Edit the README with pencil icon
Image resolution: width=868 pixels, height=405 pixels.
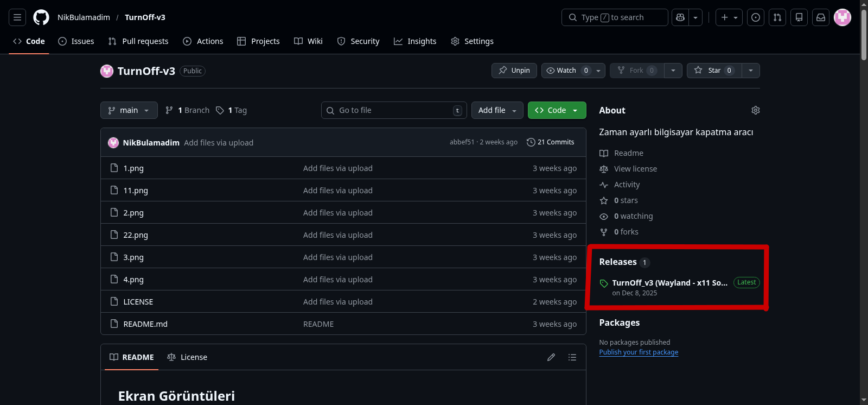click(x=551, y=357)
